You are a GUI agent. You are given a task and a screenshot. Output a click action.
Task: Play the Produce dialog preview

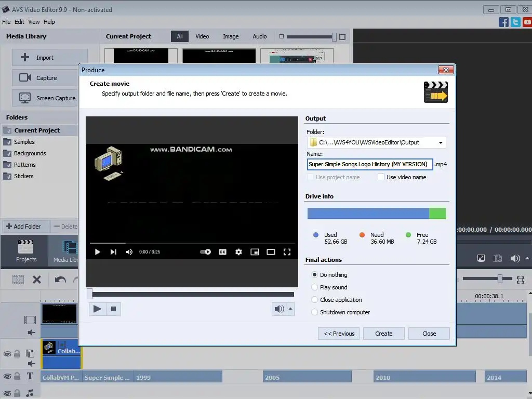[x=97, y=309]
